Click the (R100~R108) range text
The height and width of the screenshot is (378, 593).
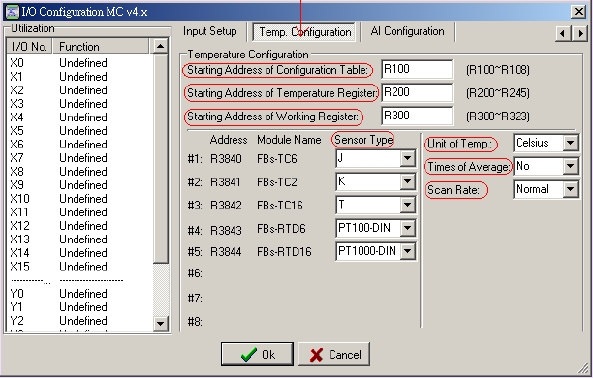[x=498, y=70]
